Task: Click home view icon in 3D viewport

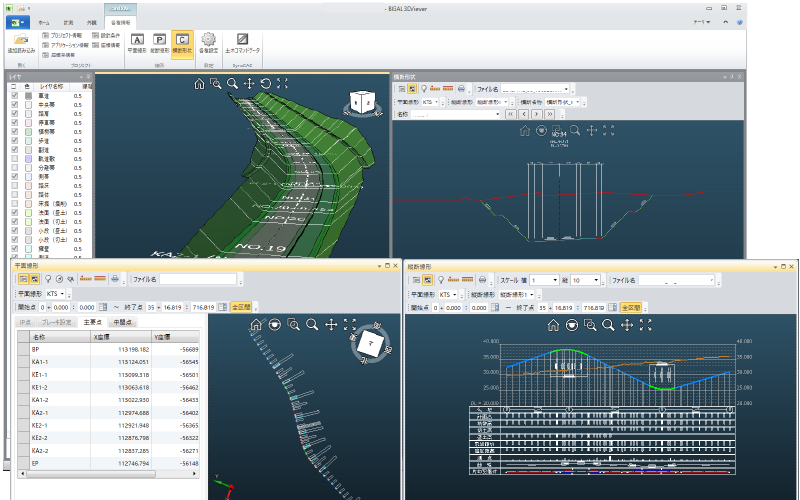Action: tap(199, 84)
